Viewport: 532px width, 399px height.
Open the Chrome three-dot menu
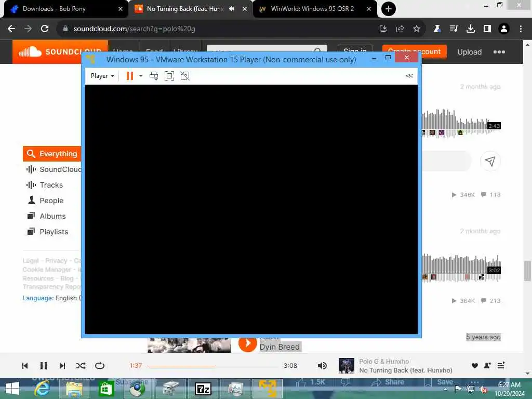(x=521, y=29)
